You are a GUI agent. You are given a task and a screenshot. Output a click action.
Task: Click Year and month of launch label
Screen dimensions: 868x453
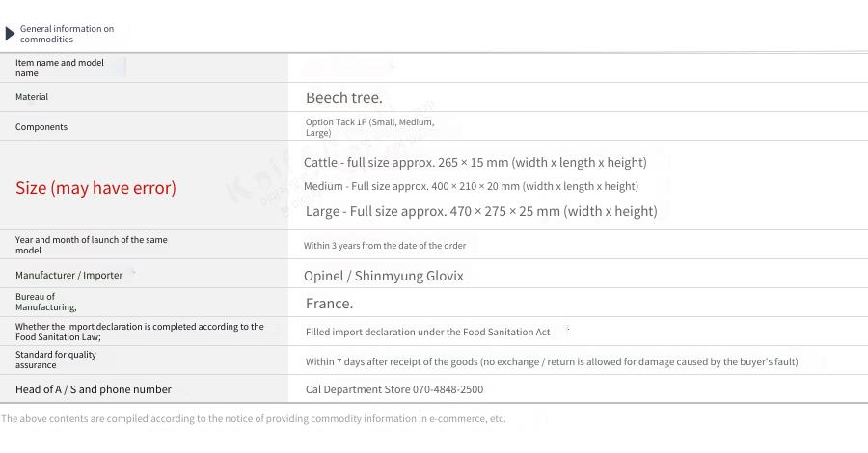[92, 245]
